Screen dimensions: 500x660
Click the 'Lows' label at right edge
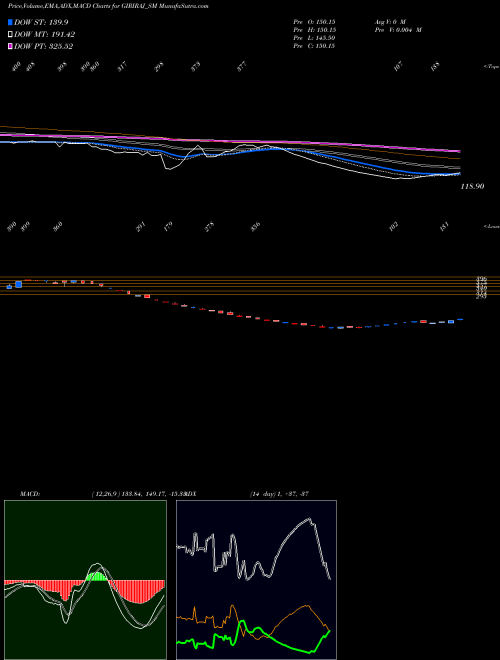[x=492, y=226]
